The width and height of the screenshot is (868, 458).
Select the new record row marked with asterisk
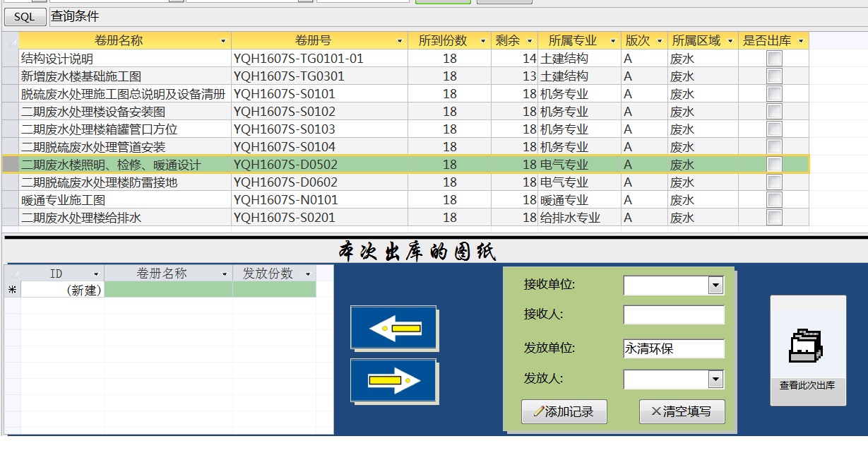12,290
